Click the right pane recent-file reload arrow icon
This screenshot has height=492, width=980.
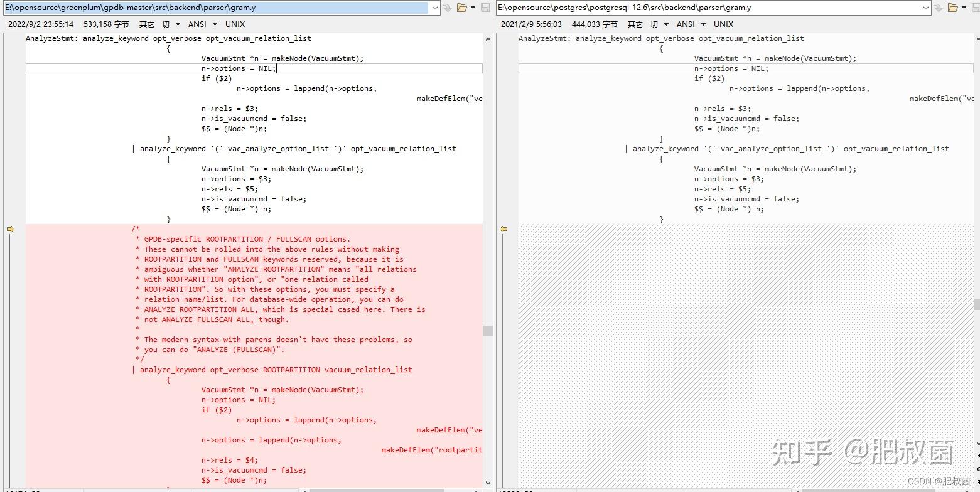937,8
